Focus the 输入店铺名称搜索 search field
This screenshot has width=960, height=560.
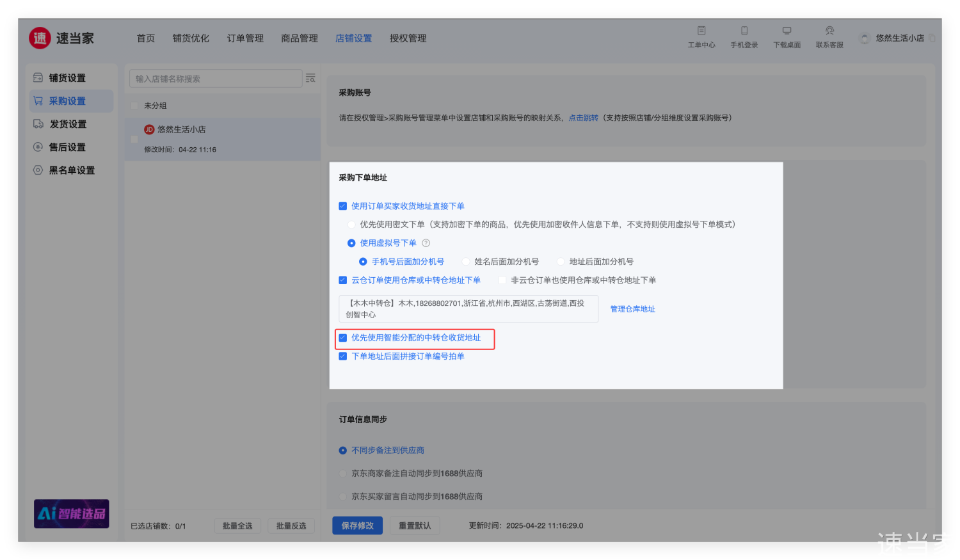[x=216, y=79]
